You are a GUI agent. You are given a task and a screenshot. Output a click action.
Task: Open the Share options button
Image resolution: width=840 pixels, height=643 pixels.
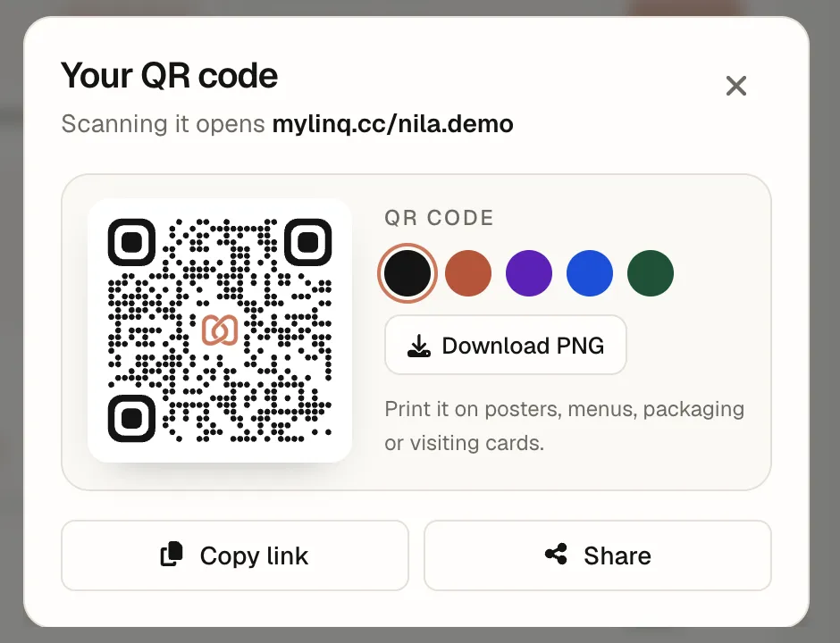click(x=597, y=555)
